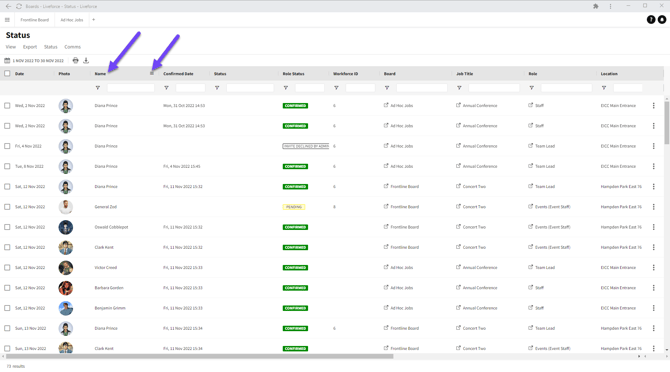Open the Job Title filter operator
The width and height of the screenshot is (670, 372).
459,88
